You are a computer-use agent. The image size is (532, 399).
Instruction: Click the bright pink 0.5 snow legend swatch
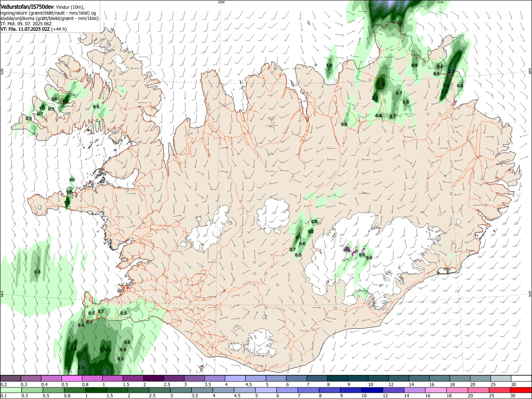pos(71,378)
